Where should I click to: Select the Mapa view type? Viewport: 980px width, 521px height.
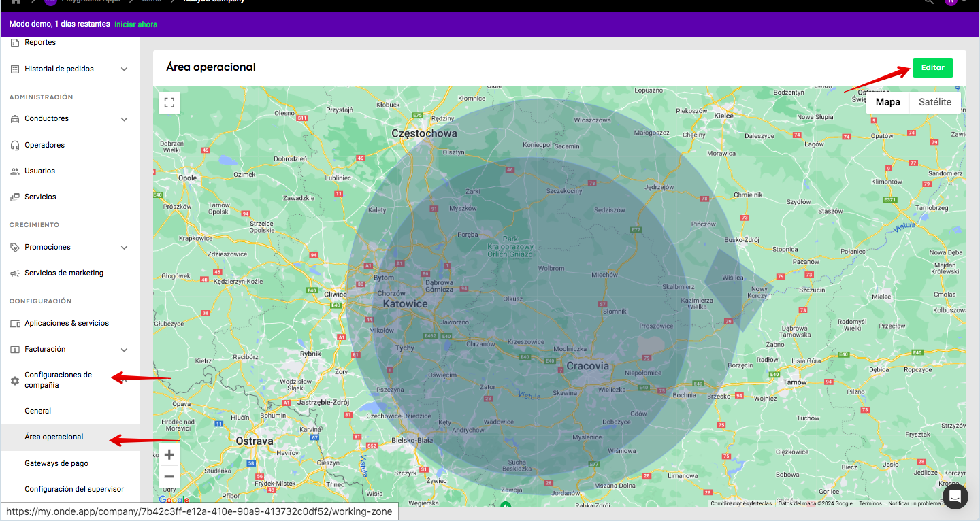pyautogui.click(x=887, y=102)
